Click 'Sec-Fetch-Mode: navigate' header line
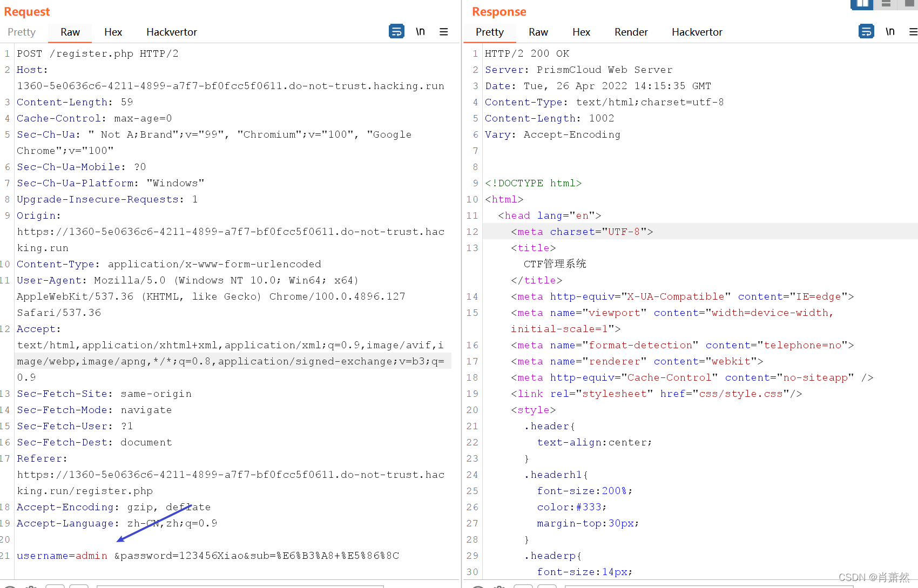 click(94, 410)
